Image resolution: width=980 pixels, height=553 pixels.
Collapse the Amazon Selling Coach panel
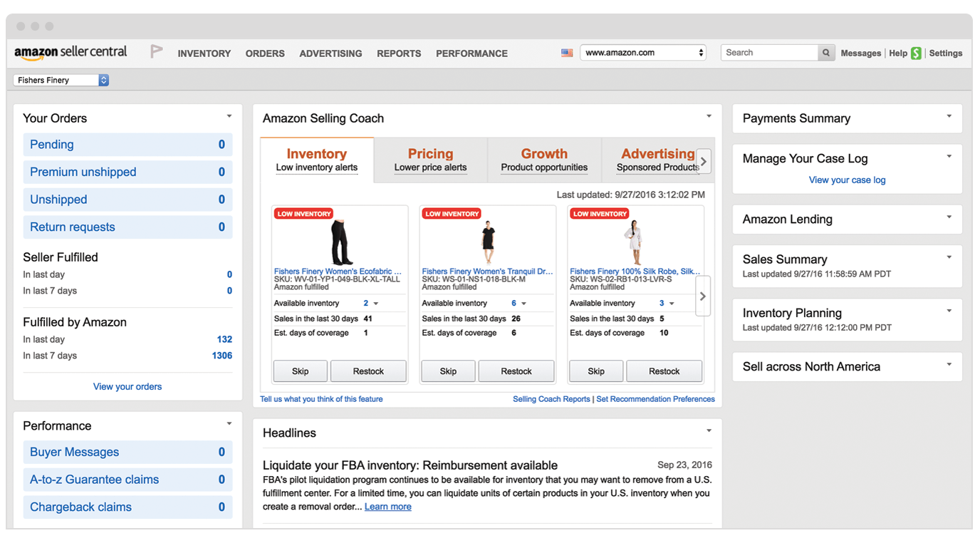tap(709, 116)
